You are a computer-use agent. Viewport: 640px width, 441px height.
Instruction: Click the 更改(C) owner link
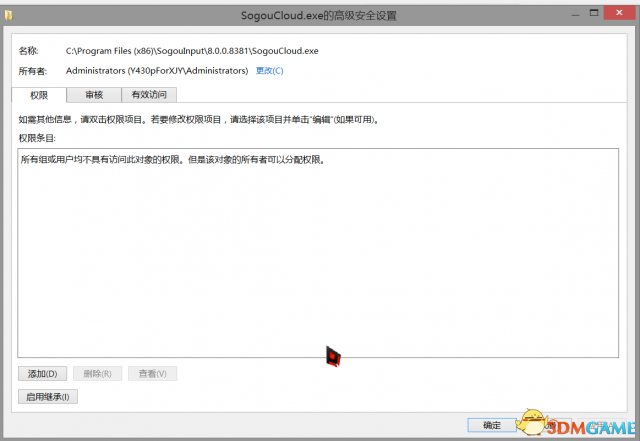pos(269,71)
